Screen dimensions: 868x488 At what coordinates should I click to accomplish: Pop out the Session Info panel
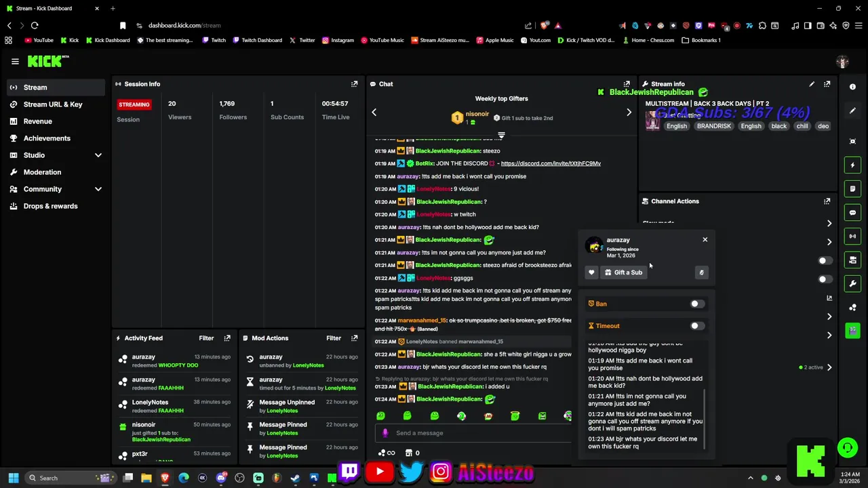click(x=354, y=84)
